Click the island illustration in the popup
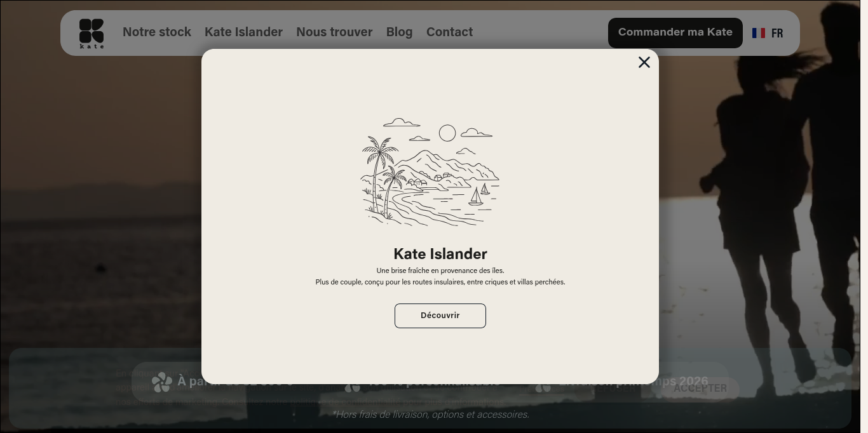Viewport: 868px width, 433px height. coord(430,172)
